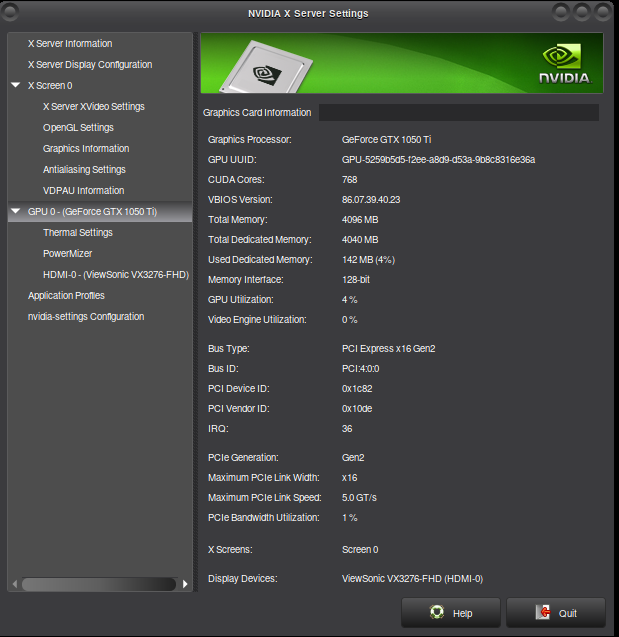Click Memory Interface value 128-bit
Screen dimensions: 619x637
point(356,280)
